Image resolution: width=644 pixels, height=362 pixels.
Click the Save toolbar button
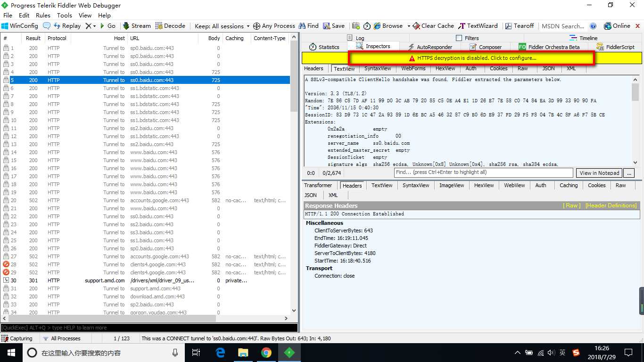coord(334,26)
